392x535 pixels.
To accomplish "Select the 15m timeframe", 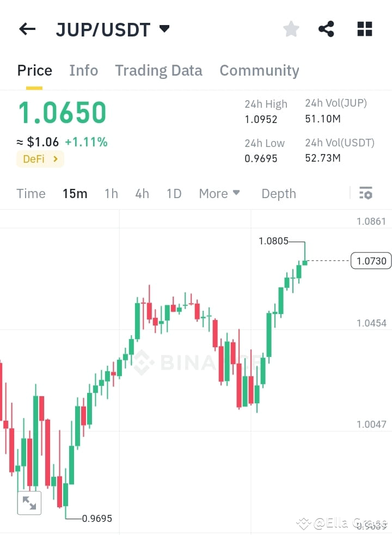I will coord(75,193).
